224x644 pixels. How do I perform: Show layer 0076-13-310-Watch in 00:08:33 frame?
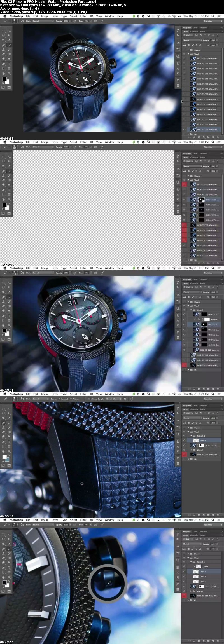(184, 64)
